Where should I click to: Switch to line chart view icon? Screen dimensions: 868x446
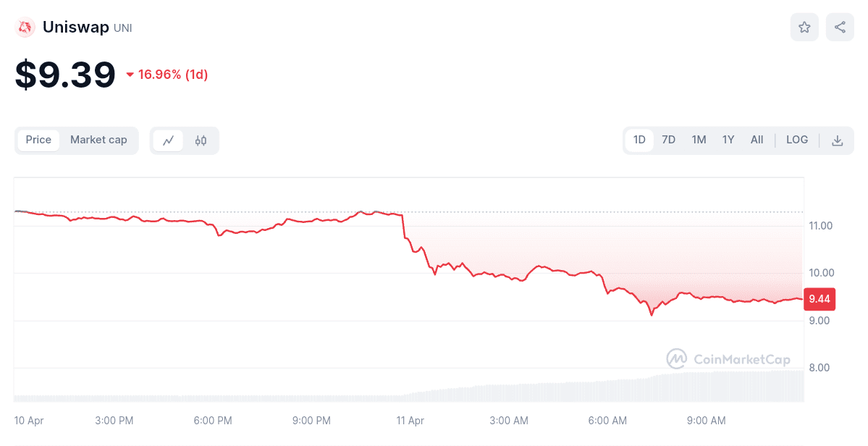[x=169, y=140]
